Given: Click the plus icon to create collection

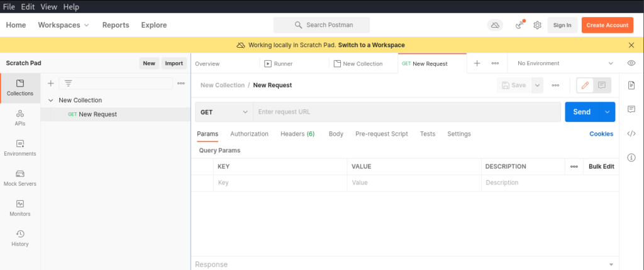Looking at the screenshot, I should point(50,84).
